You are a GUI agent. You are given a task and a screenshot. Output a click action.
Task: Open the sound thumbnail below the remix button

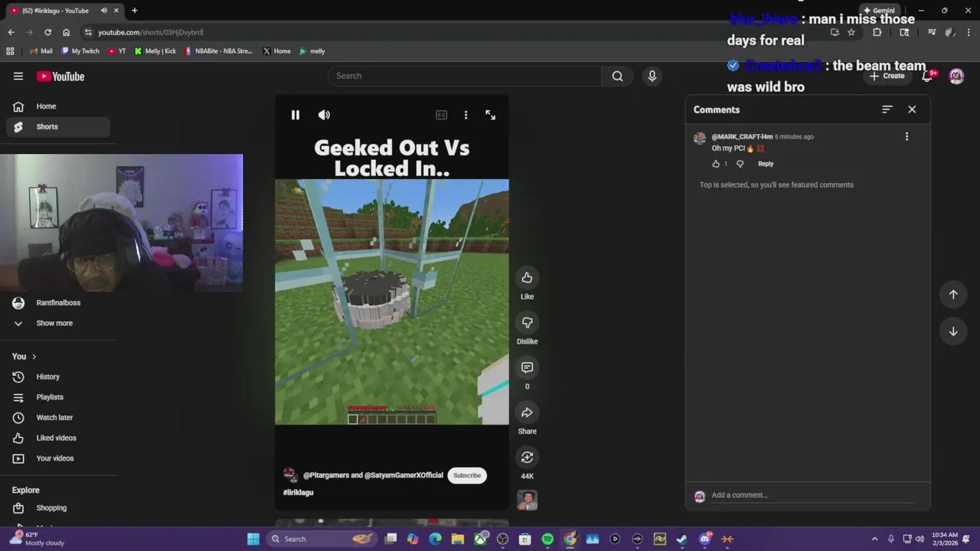coord(527,500)
